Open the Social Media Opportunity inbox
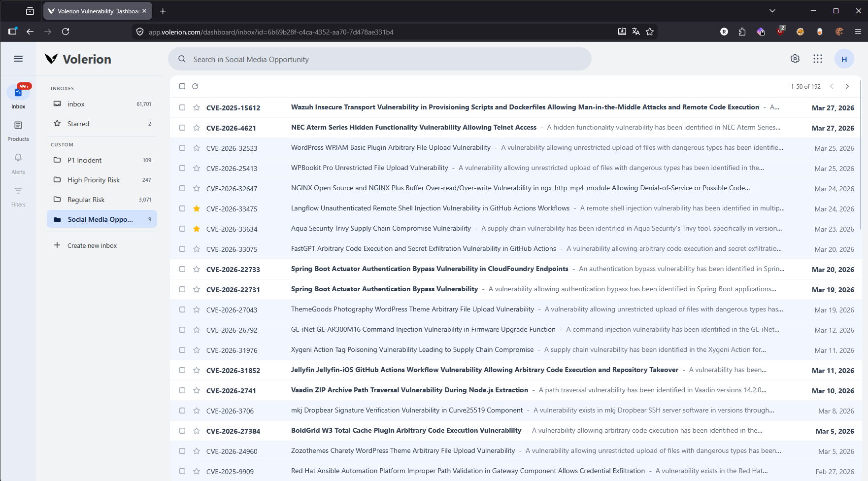Viewport: 868px width, 481px height. (100, 219)
